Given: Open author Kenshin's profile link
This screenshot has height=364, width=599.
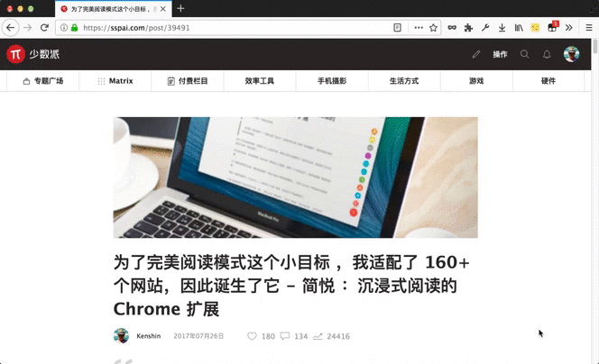Looking at the screenshot, I should pos(149,336).
